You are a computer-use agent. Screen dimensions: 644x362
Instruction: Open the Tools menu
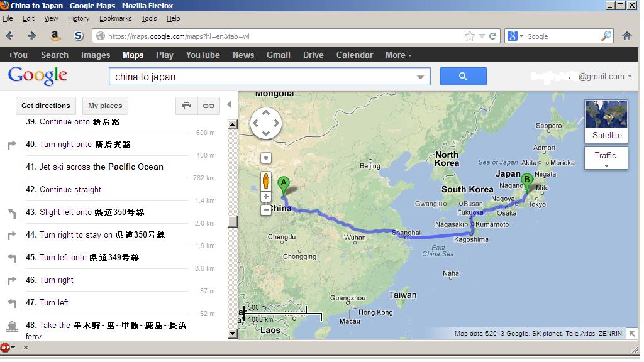click(149, 18)
